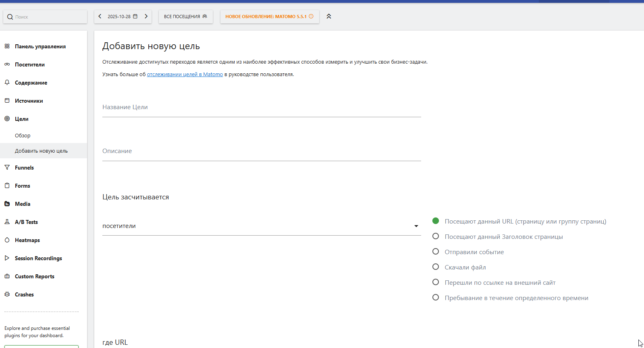This screenshot has width=644, height=348.
Task: Open the calendar date picker icon
Action: (135, 17)
